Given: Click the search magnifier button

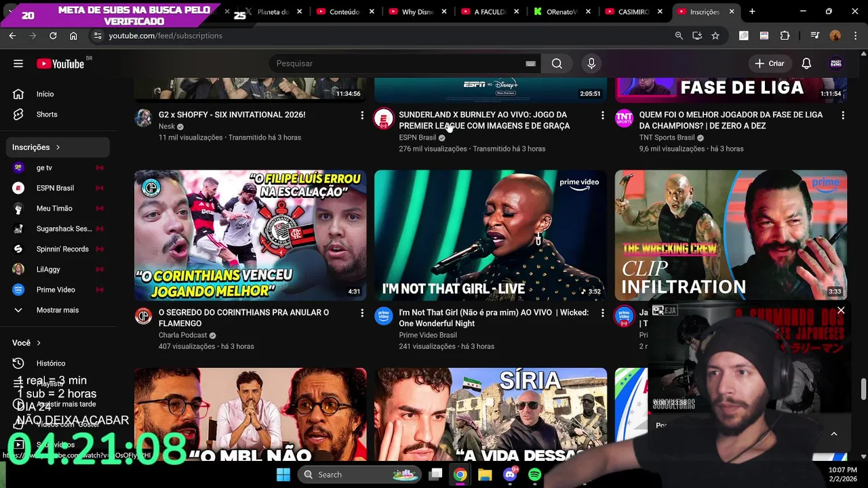Looking at the screenshot, I should (x=557, y=64).
